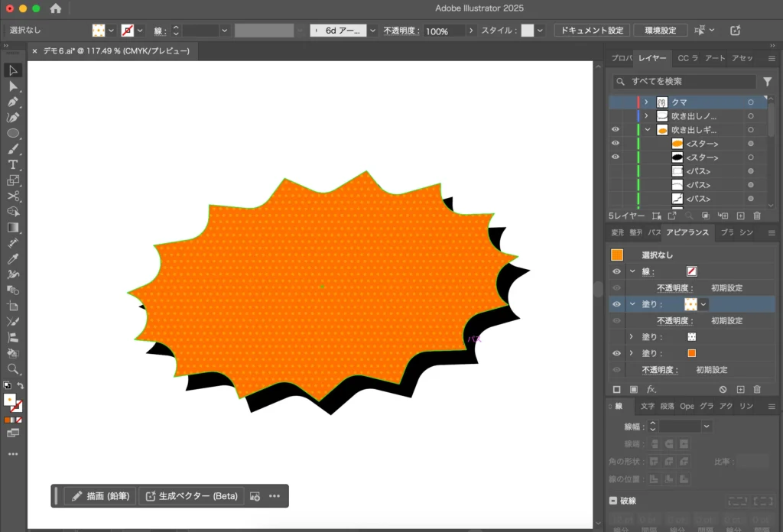Toggle visibility of the orange <スター> sublayer
The width and height of the screenshot is (783, 532).
pyautogui.click(x=616, y=144)
